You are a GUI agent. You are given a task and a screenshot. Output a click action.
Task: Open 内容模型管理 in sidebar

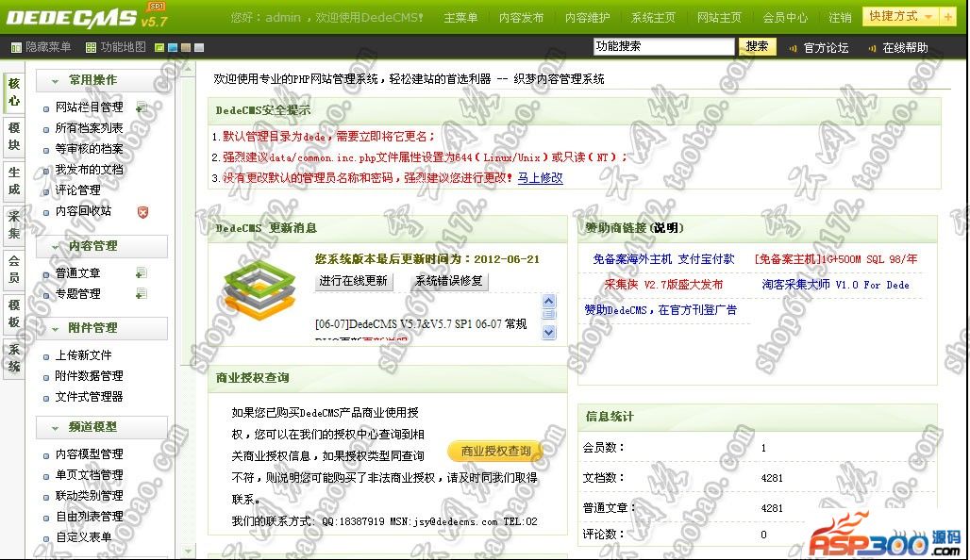click(89, 454)
